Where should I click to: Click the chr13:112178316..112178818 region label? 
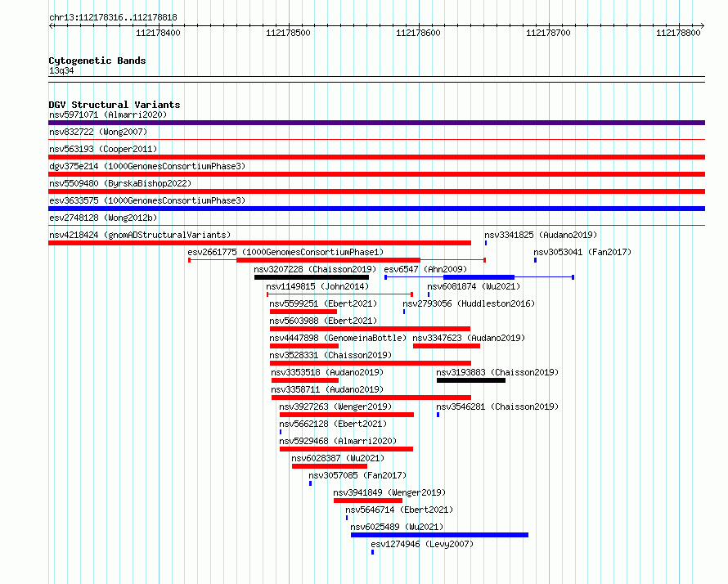(x=113, y=18)
